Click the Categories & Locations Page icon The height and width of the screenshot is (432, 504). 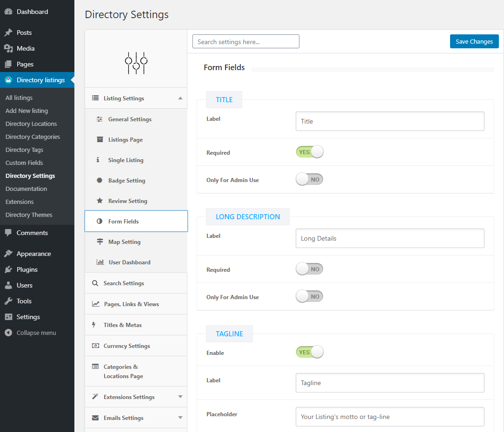point(95,367)
